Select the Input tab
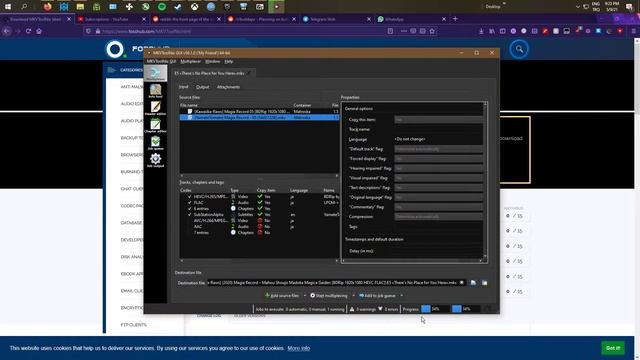Screen dimensions: 640x360 (184, 87)
